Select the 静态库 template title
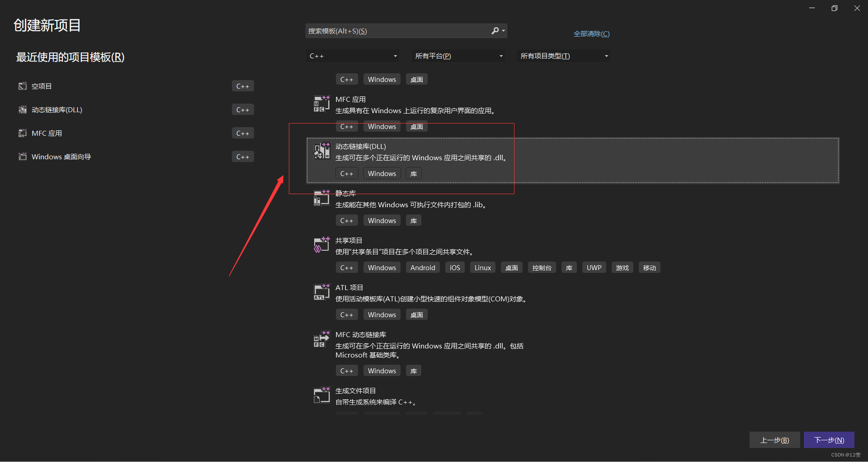The image size is (868, 462). pos(345,194)
